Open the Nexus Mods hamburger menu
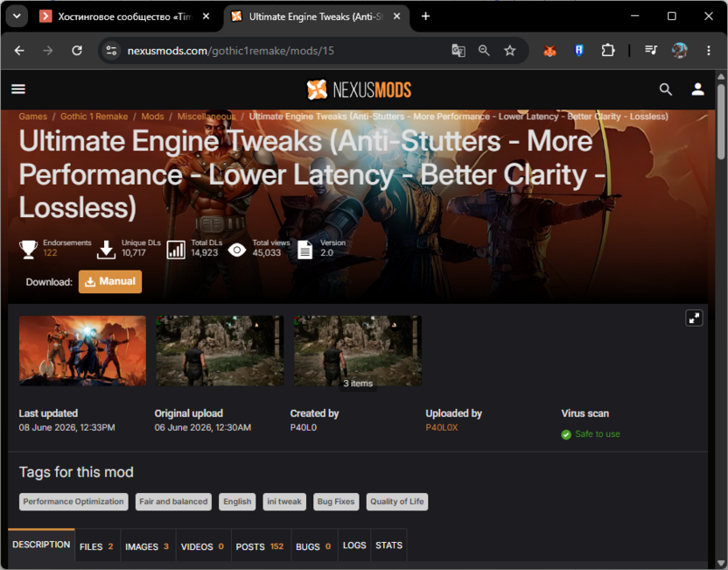The height and width of the screenshot is (570, 728). pos(18,89)
